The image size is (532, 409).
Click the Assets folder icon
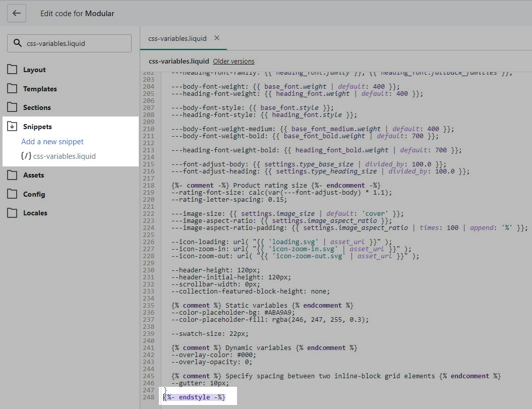point(12,175)
